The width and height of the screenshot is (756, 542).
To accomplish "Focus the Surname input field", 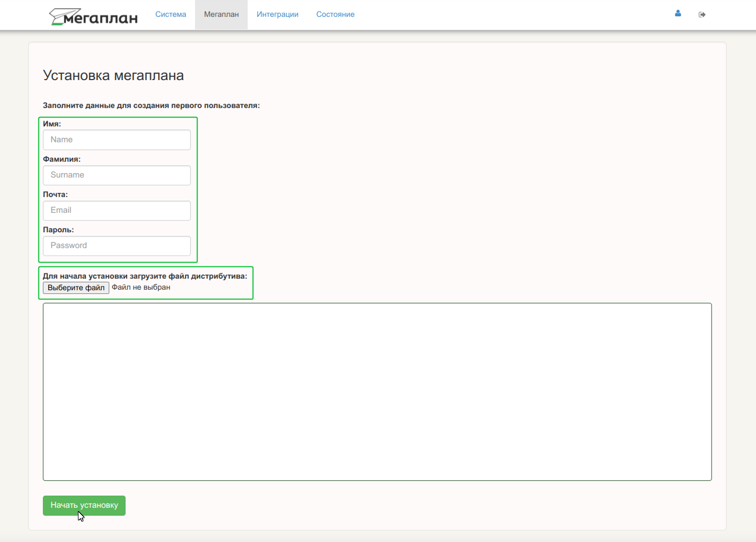I will (x=117, y=175).
